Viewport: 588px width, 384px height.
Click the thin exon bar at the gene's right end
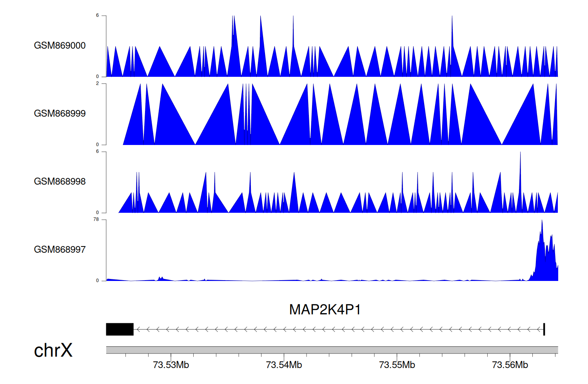click(544, 329)
